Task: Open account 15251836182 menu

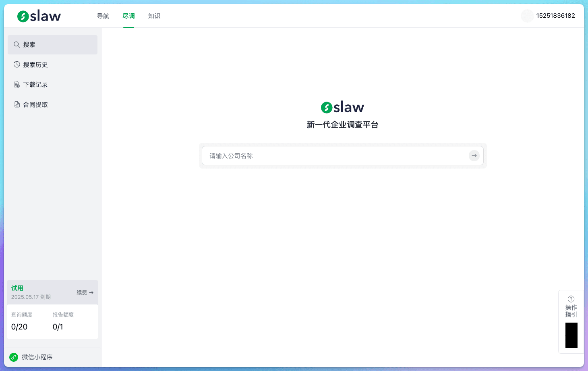Action: 555,16
